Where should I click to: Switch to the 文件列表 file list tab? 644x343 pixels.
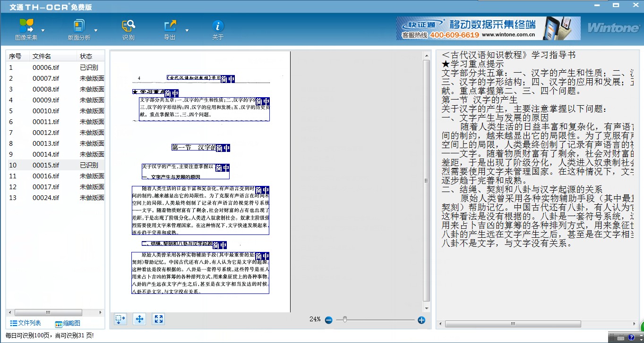[26, 323]
